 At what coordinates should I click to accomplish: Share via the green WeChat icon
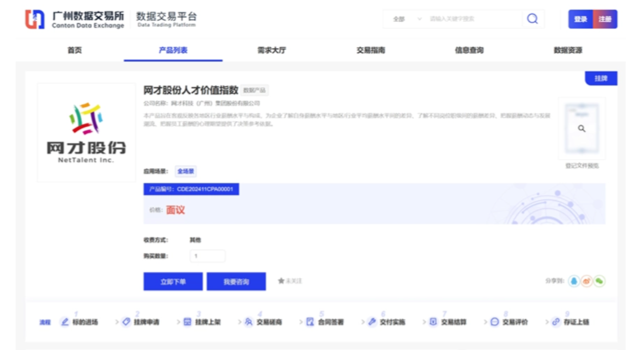click(x=599, y=281)
